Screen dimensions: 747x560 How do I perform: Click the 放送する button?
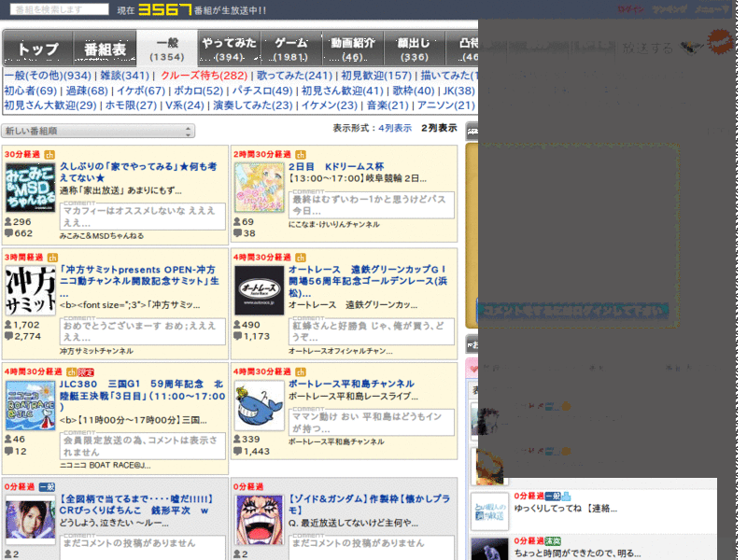[x=647, y=47]
